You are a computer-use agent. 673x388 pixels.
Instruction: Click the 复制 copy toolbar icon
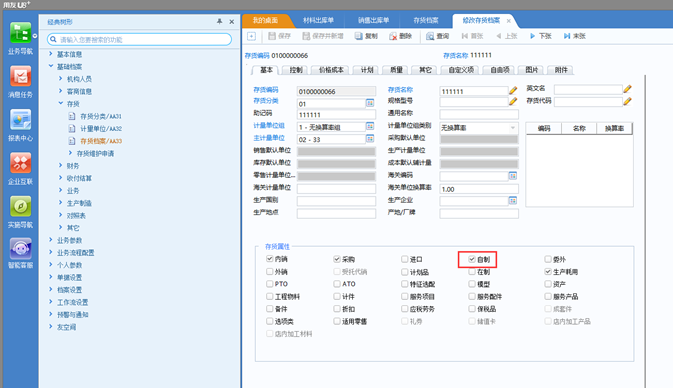(366, 36)
